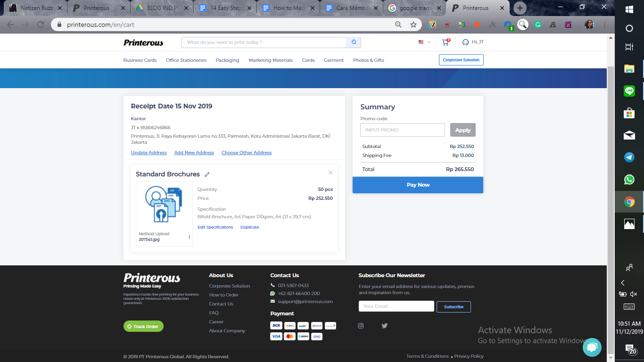Open Printerous Instagram icon in footer
Viewport: 644px width, 362px height.
[361, 326]
